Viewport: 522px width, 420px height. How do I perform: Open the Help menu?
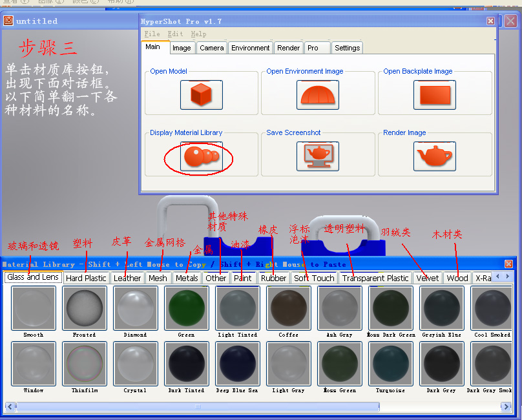pos(198,34)
